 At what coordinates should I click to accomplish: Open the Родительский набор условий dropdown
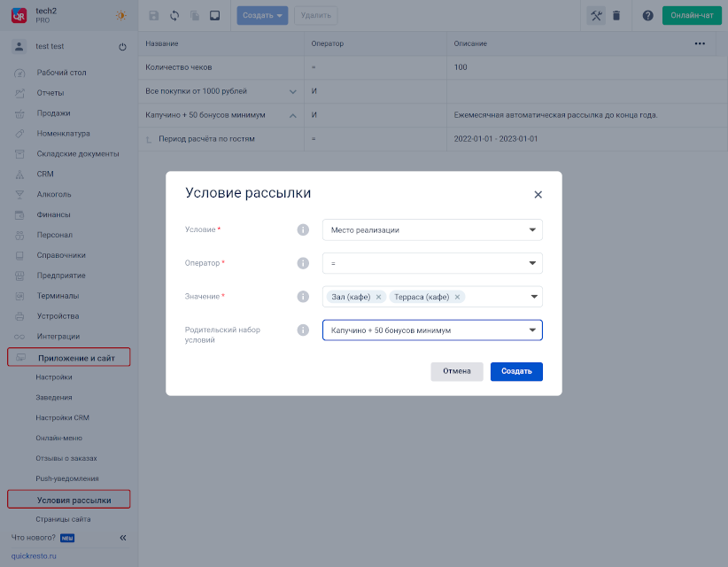point(432,330)
